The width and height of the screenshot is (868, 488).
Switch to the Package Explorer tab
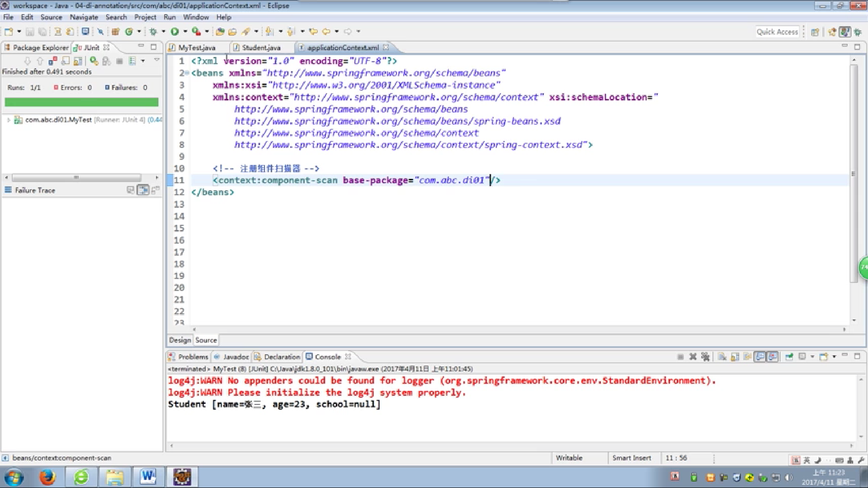(36, 47)
